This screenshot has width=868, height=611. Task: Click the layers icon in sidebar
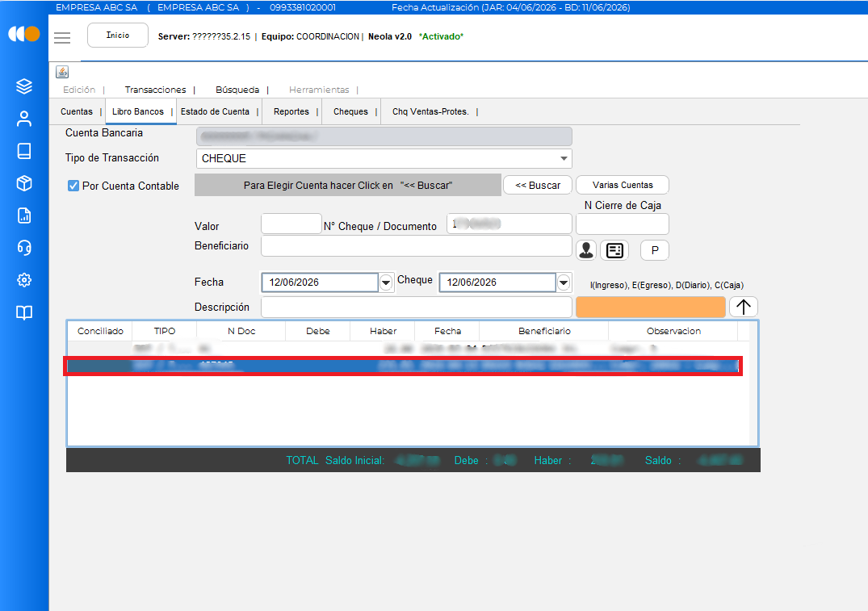pyautogui.click(x=23, y=86)
